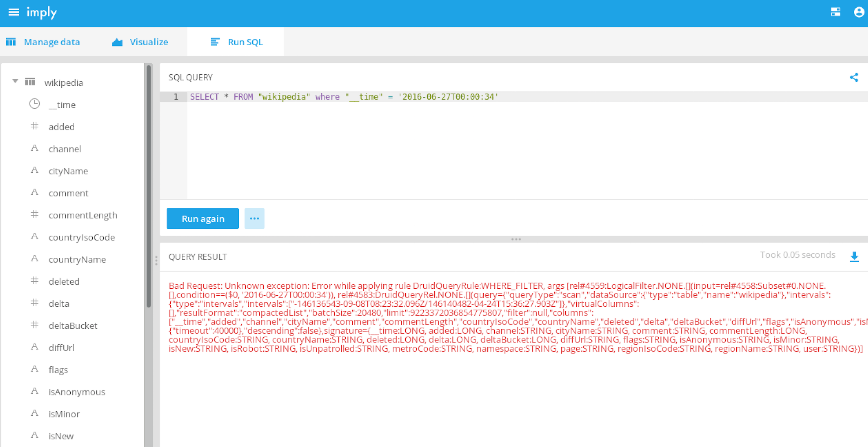Click the number icon beside added

pyautogui.click(x=35, y=126)
